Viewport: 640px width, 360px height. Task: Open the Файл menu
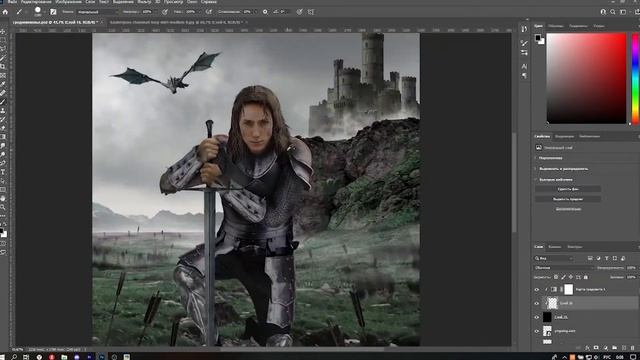(x=12, y=2)
